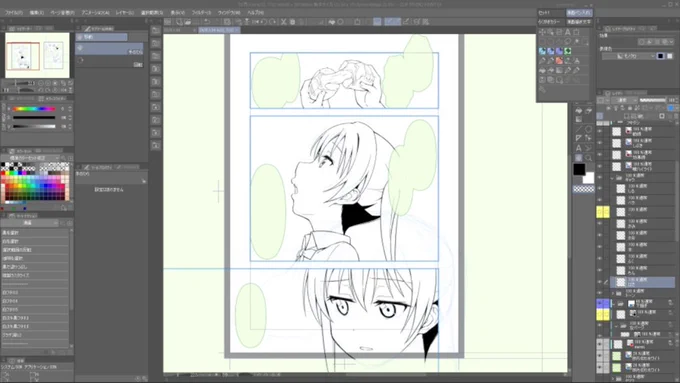Viewport: 680px width, 383px height.
Task: Select the ふく layer row
Action: 642,259
